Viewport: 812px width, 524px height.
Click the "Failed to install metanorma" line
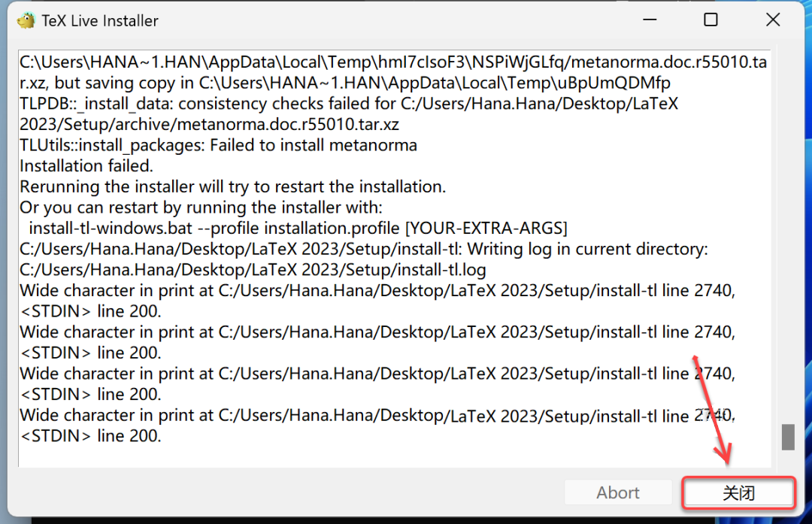point(218,145)
